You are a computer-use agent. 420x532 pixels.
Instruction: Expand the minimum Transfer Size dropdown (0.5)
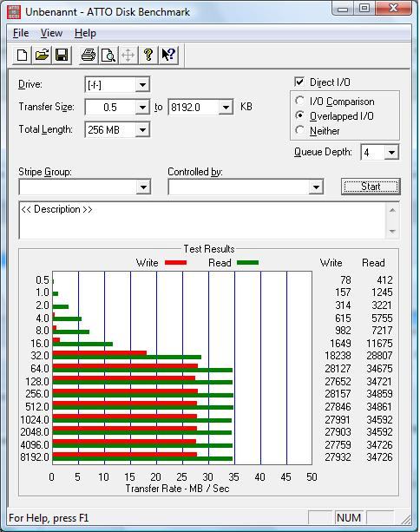tap(143, 108)
